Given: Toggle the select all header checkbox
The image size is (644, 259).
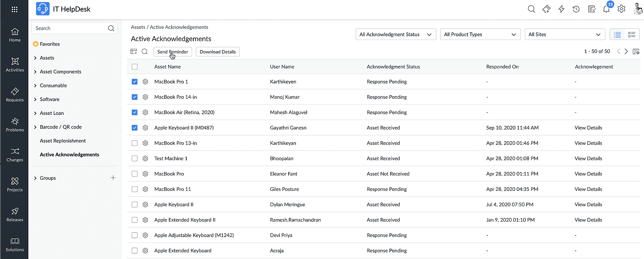Looking at the screenshot, I should click(x=135, y=67).
